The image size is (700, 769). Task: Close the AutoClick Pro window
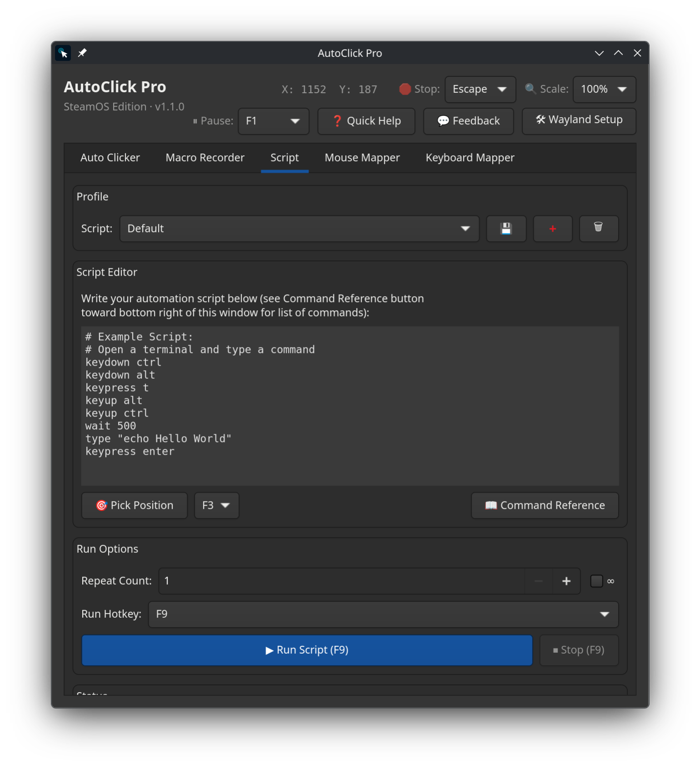pyautogui.click(x=637, y=53)
